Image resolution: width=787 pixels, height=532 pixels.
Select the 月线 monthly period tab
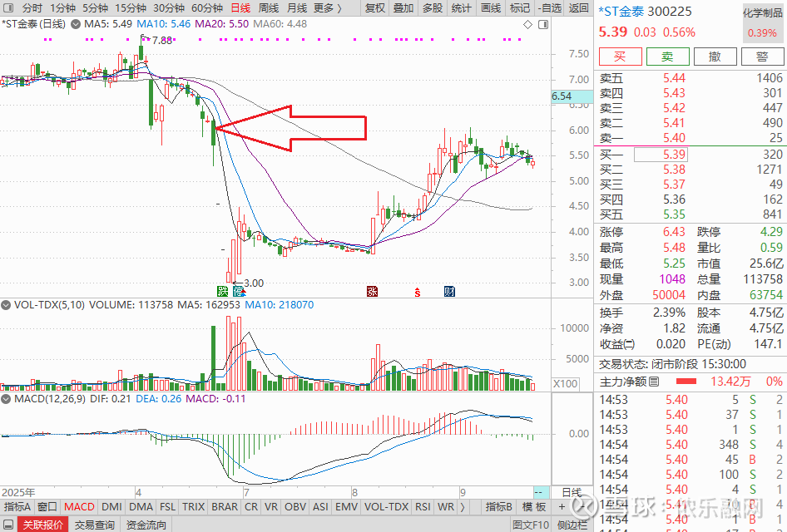(297, 8)
